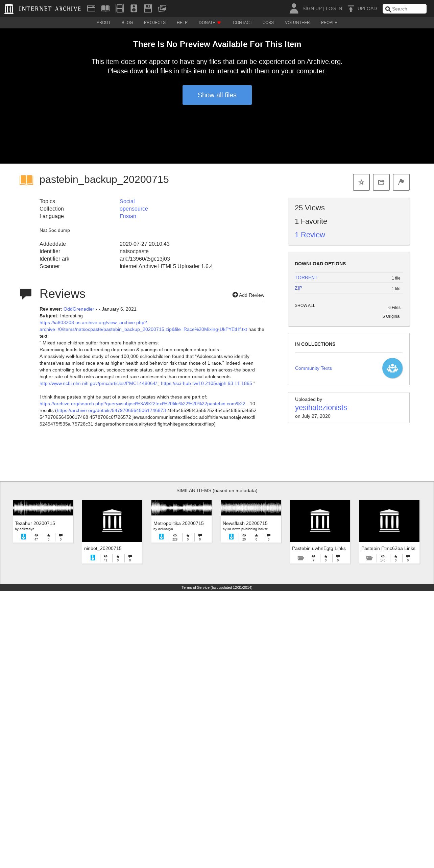434x868 pixels.
Task: Open Tezahur 20200715 similar item
Action: coord(43,522)
